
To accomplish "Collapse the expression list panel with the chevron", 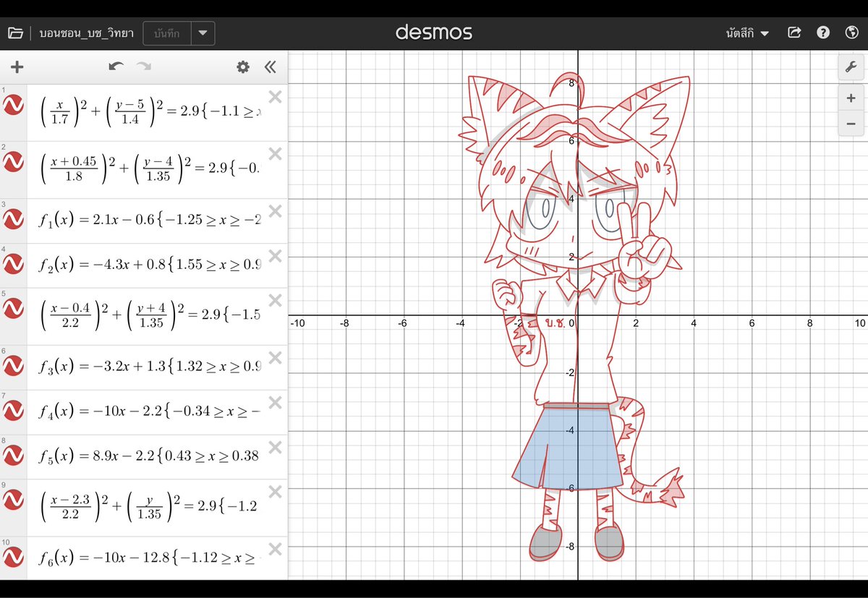I will coord(270,67).
